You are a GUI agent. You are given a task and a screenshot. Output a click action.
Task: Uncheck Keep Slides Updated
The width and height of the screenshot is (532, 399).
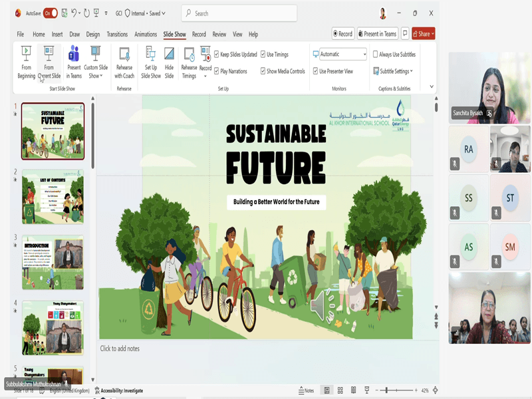coord(217,55)
